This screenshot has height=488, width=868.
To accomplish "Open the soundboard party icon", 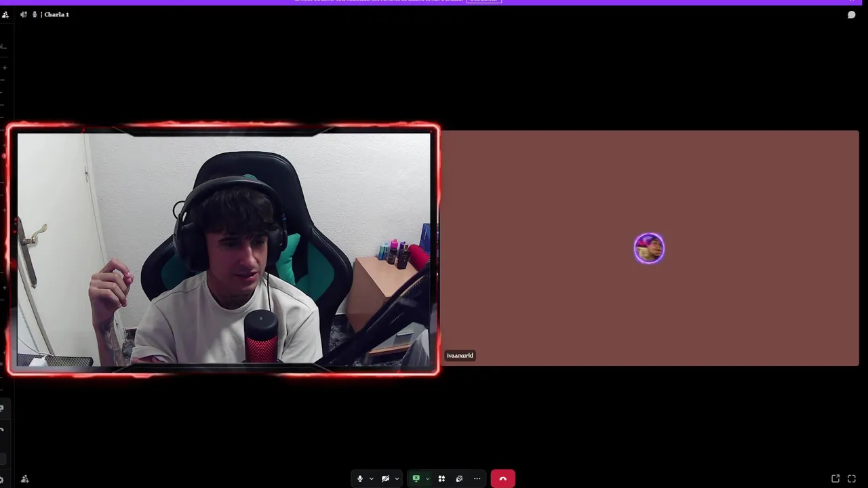I will click(x=459, y=479).
